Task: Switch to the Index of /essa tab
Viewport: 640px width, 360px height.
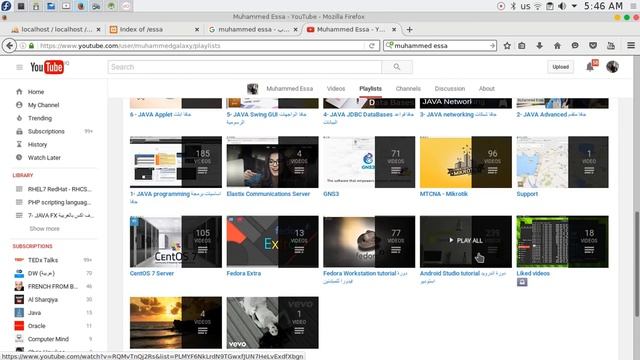Action: (x=154, y=29)
